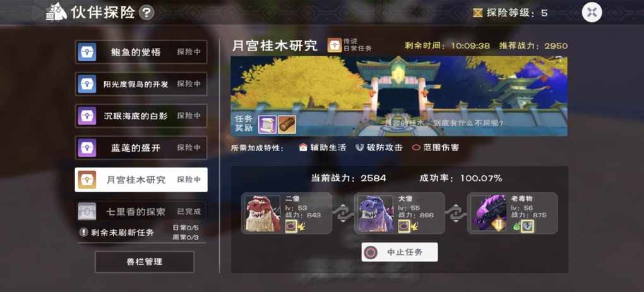Open the 鲍鱼的觉悟 quest
This screenshot has width=644, height=292.
[141, 52]
